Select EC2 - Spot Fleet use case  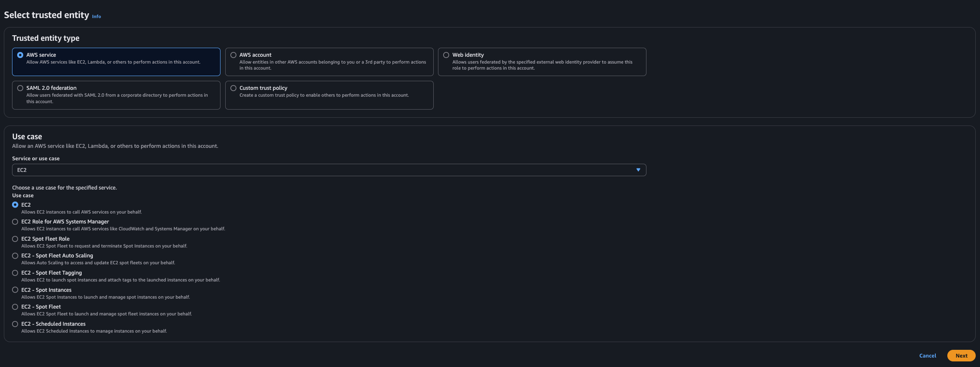[15, 307]
